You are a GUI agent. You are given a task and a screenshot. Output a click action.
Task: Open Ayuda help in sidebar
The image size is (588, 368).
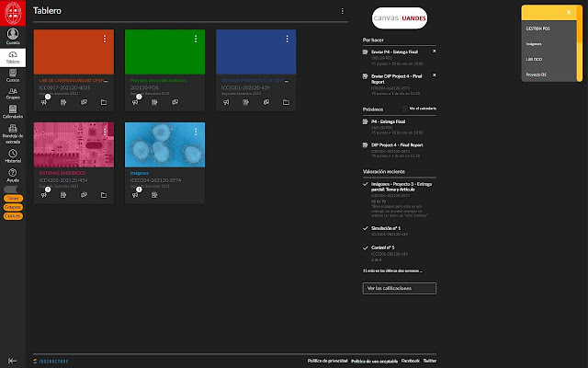(13, 175)
